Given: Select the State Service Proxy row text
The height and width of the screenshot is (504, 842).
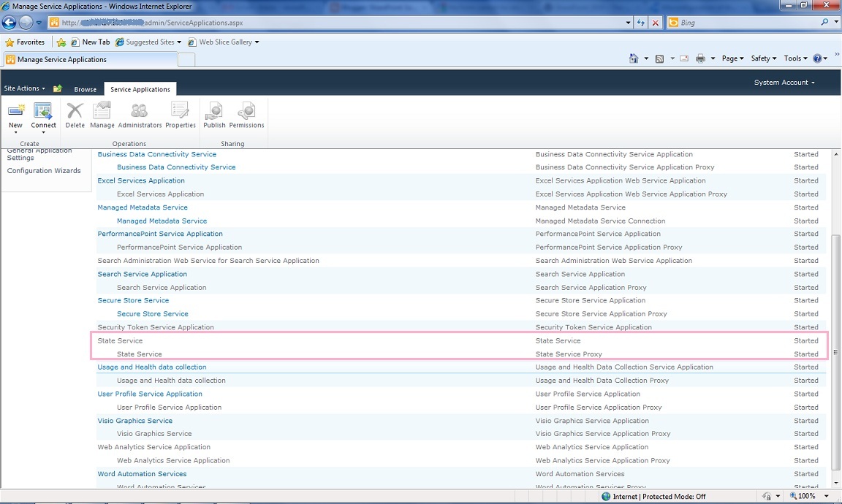Looking at the screenshot, I should coord(569,354).
